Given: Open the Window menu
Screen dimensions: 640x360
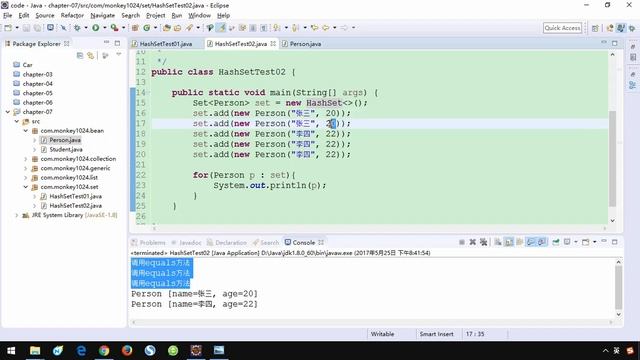Looking at the screenshot, I should [199, 16].
